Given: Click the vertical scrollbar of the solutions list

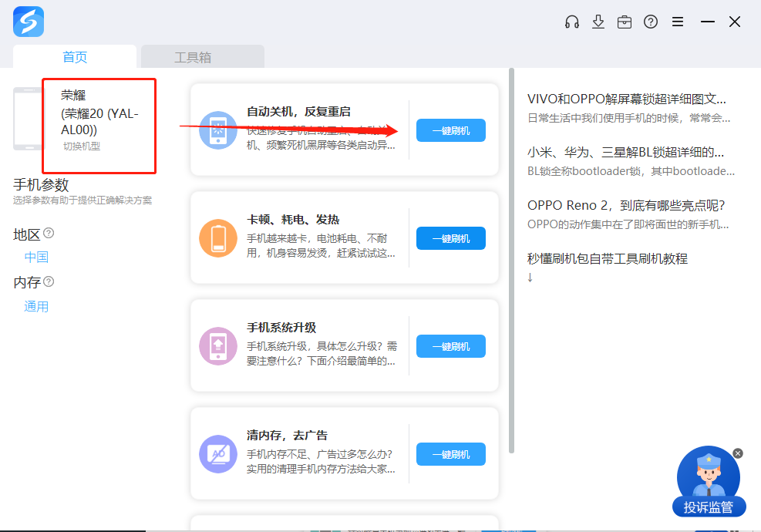Looking at the screenshot, I should click(511, 261).
